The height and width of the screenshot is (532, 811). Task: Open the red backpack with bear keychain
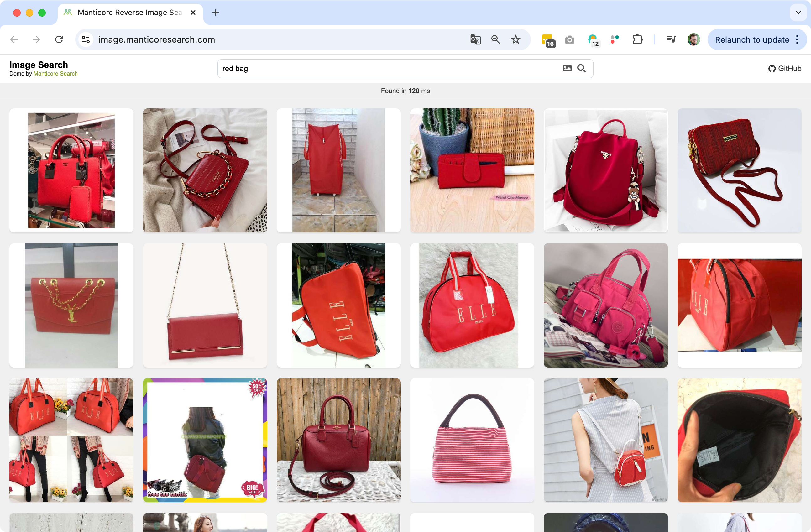click(x=606, y=170)
